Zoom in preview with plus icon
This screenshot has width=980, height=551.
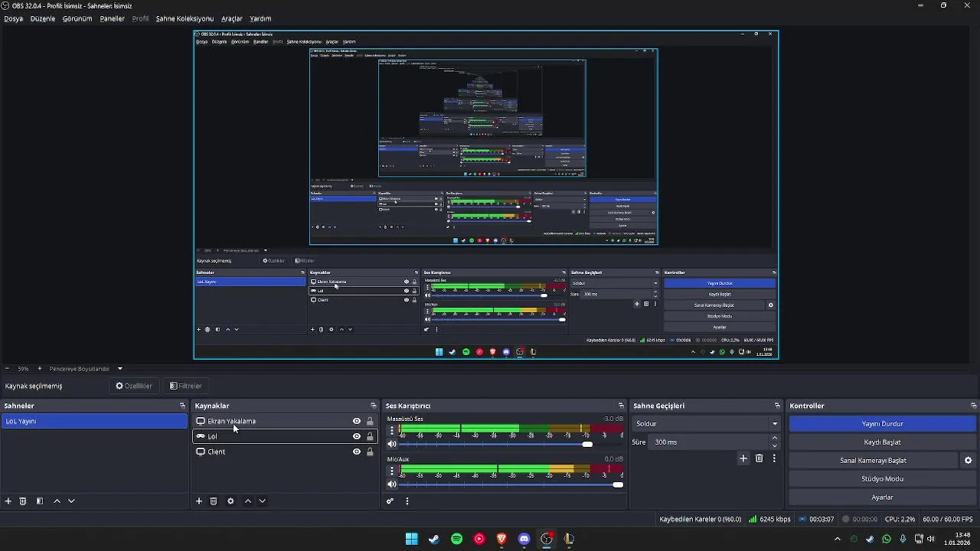[40, 369]
